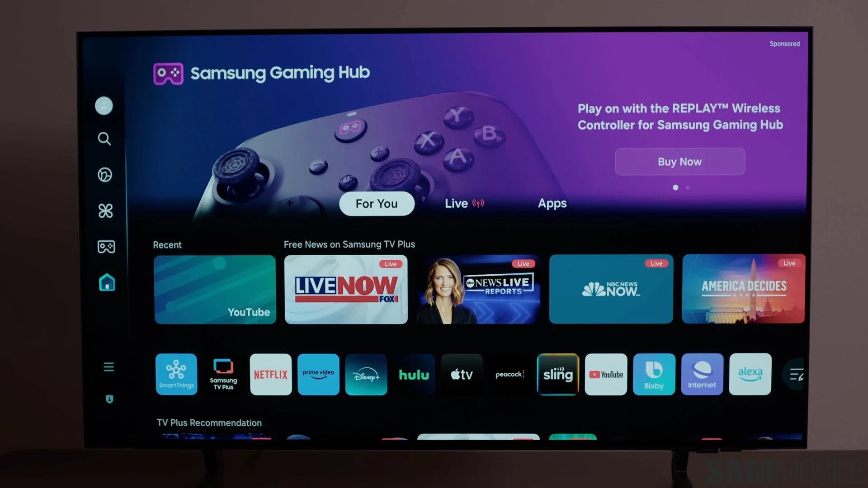Switch to the Apps tab
Image resolution: width=868 pixels, height=488 pixels.
[x=552, y=203]
